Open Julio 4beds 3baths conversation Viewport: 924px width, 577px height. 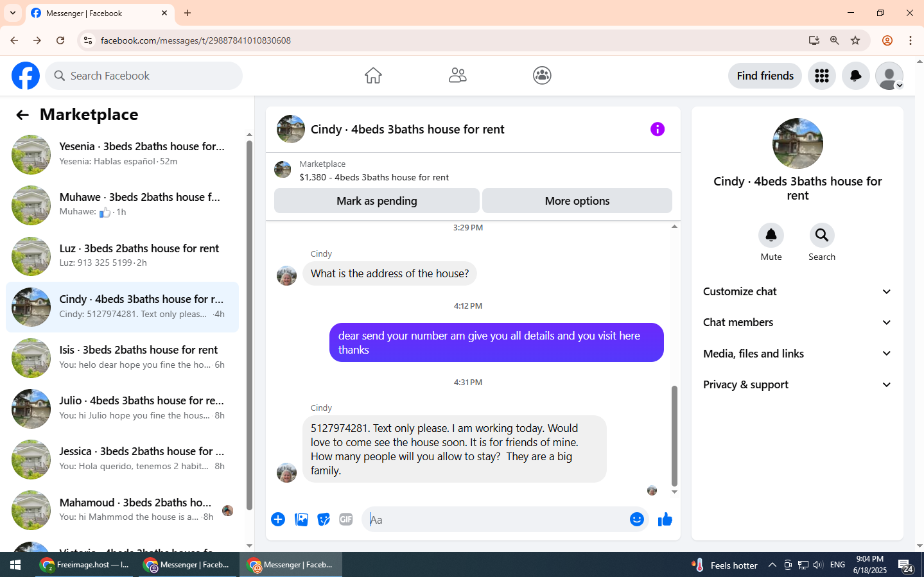click(x=123, y=408)
